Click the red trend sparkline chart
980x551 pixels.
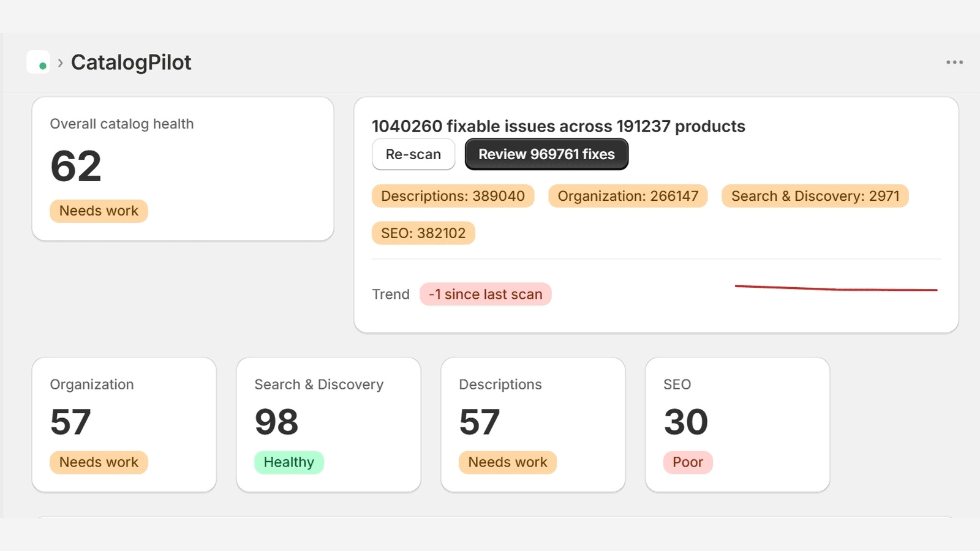coord(836,288)
